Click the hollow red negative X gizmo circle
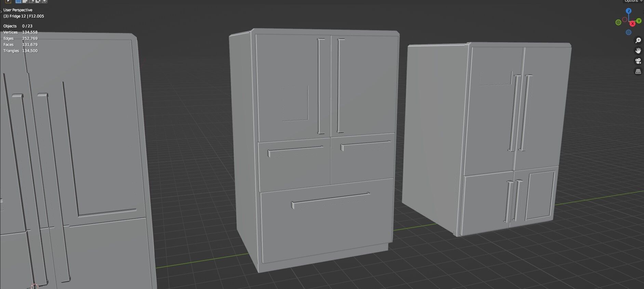 click(625, 20)
